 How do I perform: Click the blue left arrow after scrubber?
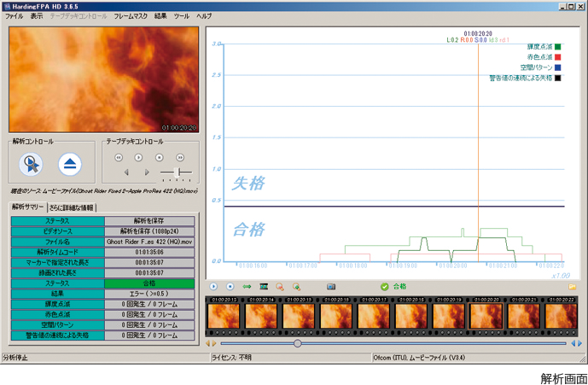573,343
